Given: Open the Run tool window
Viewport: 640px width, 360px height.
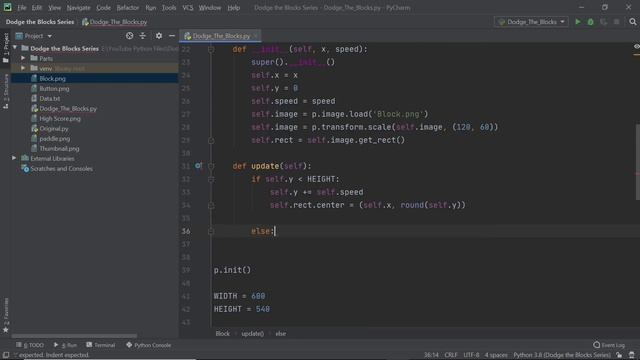Looking at the screenshot, I should pos(65,345).
